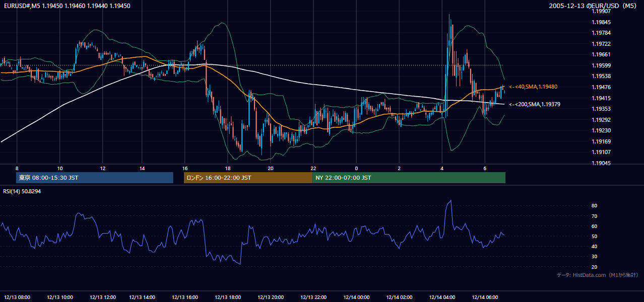This screenshot has width=644, height=302.
Task: Click price axis value 1.19661
Action: point(601,55)
